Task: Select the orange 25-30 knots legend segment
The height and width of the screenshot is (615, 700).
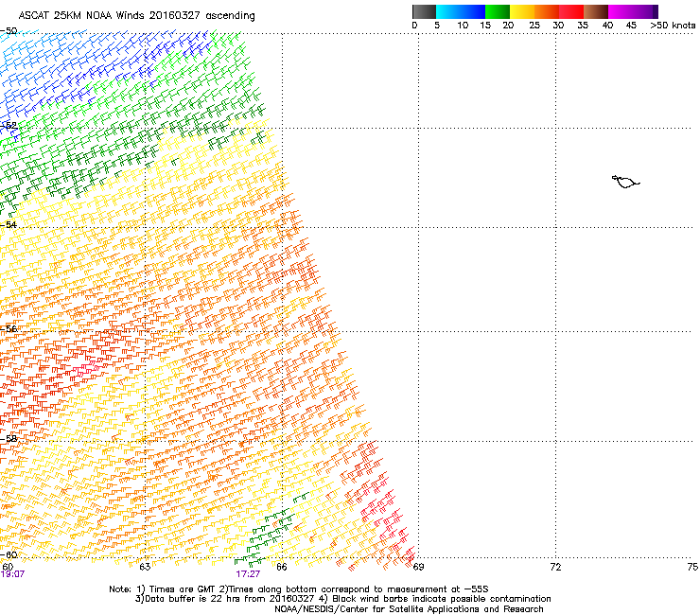Action: pyautogui.click(x=547, y=11)
